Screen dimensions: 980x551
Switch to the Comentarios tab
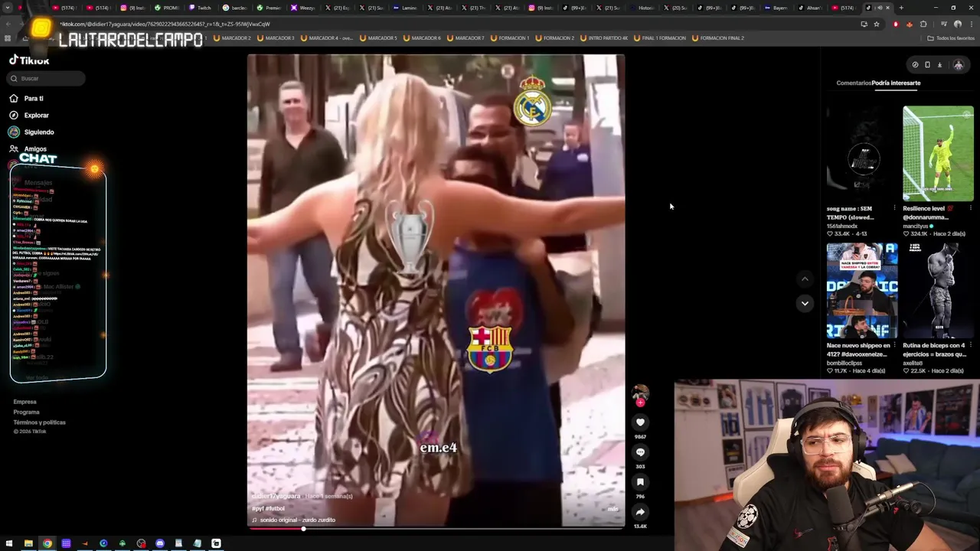coord(853,83)
